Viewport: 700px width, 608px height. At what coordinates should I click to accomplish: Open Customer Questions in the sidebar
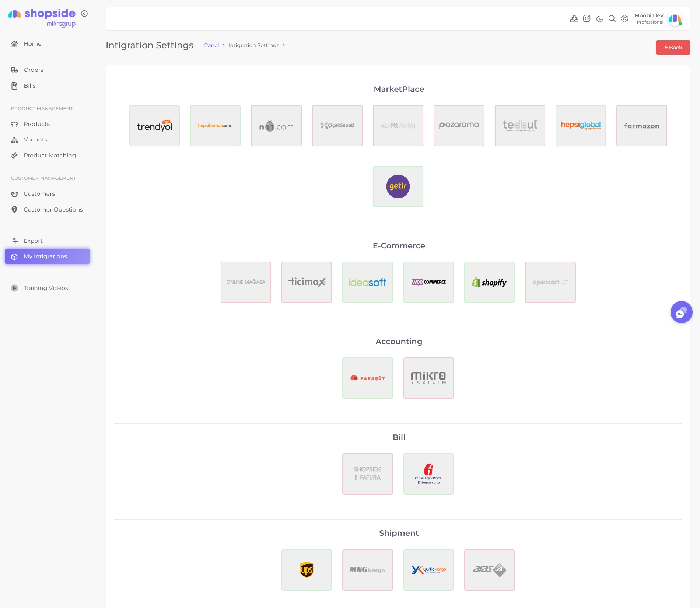(47, 210)
